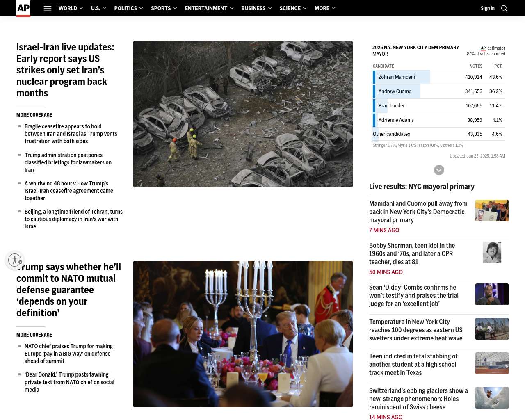Expand the More menu chevron

pos(333,8)
